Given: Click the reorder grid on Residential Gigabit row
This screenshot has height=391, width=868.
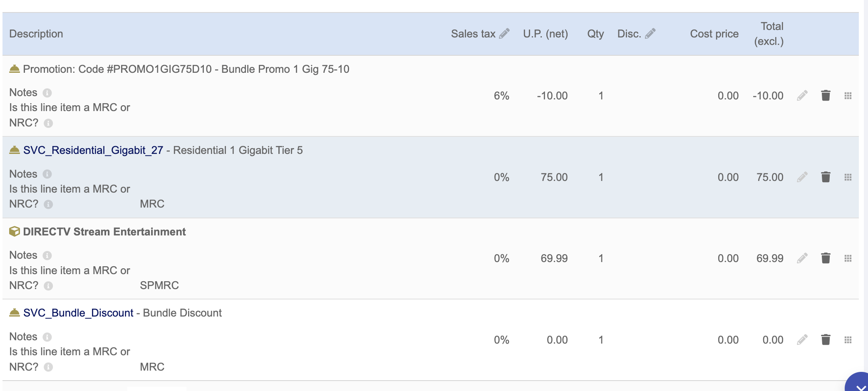Looking at the screenshot, I should [848, 177].
